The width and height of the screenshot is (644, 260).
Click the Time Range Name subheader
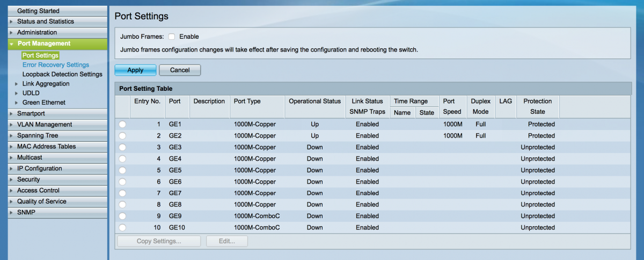pos(402,113)
